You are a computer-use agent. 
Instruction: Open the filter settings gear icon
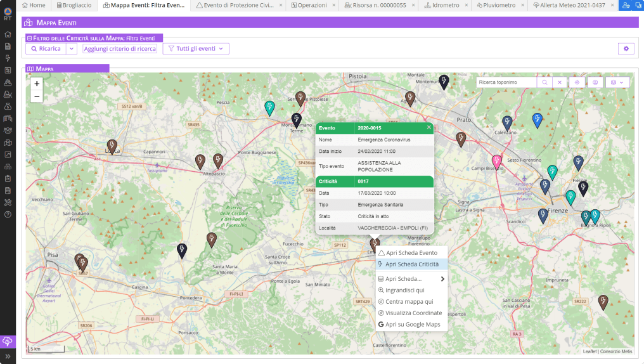point(626,48)
